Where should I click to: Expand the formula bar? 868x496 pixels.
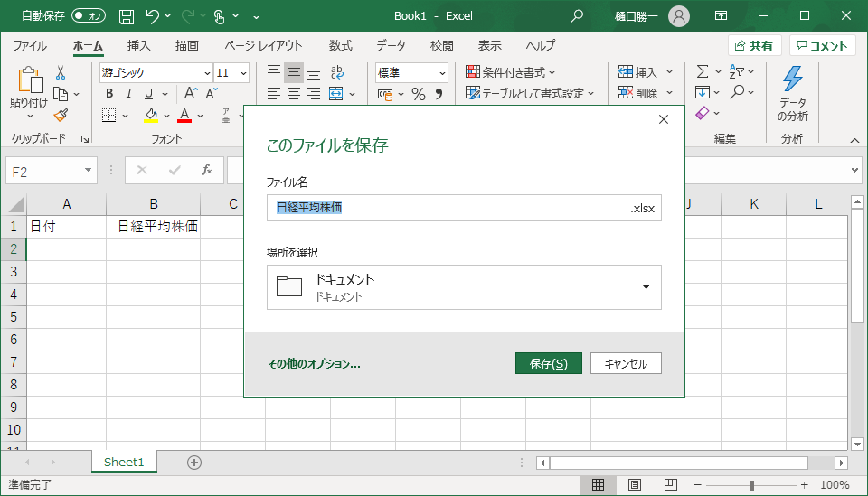coord(854,170)
